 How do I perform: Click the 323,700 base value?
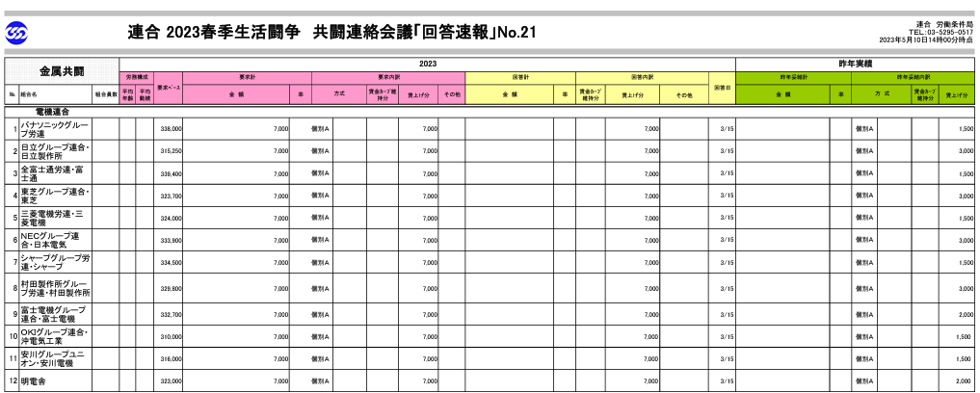tap(172, 196)
